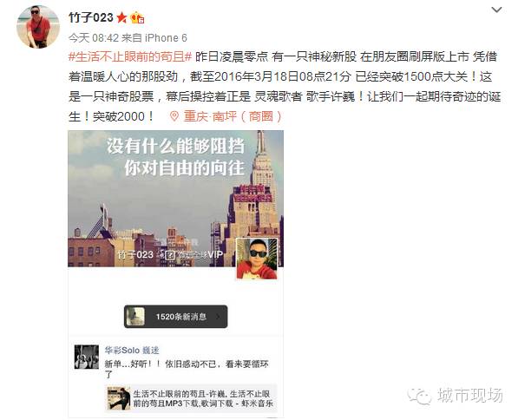Click the sunglasses profile photo in cover
This screenshot has width=518, height=420.
point(257,259)
